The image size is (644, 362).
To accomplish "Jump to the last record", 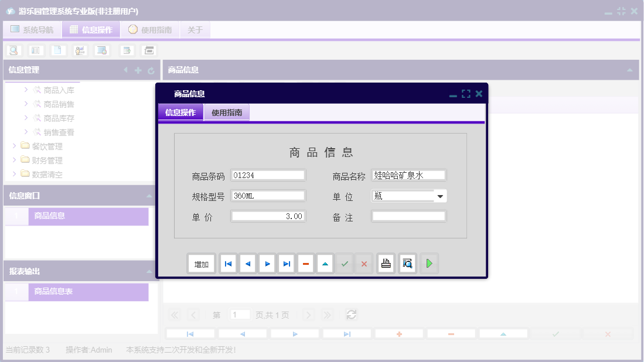I will [286, 263].
